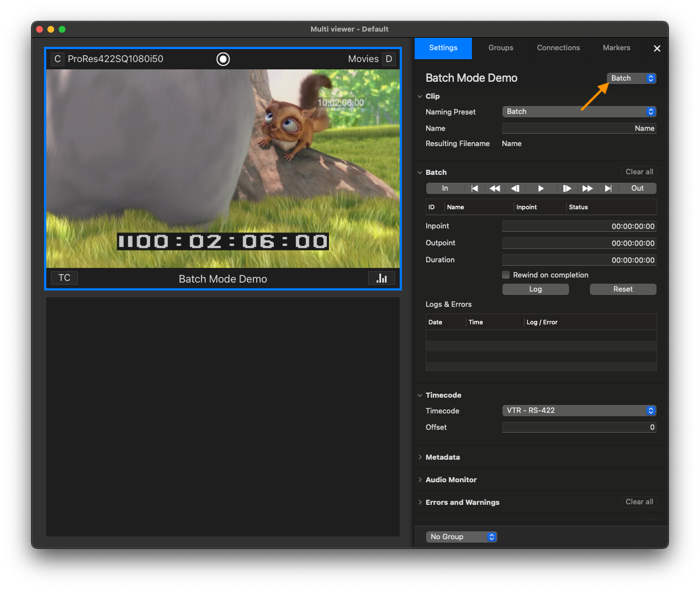Click the Log / Error column header
Image resolution: width=700 pixels, height=590 pixels.
(590, 323)
